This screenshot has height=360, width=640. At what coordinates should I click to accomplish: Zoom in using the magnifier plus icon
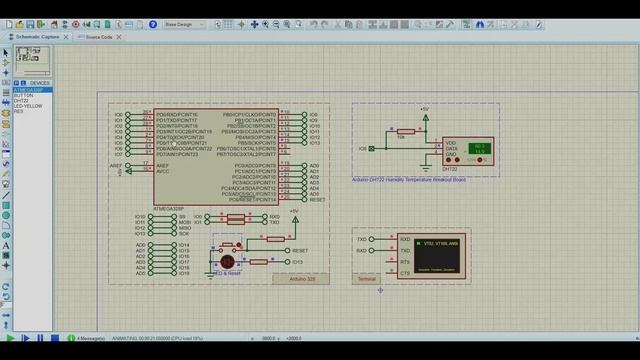(x=265, y=24)
